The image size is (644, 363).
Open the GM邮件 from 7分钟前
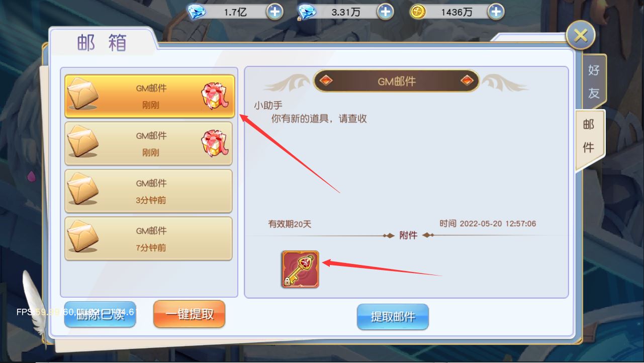click(x=148, y=238)
